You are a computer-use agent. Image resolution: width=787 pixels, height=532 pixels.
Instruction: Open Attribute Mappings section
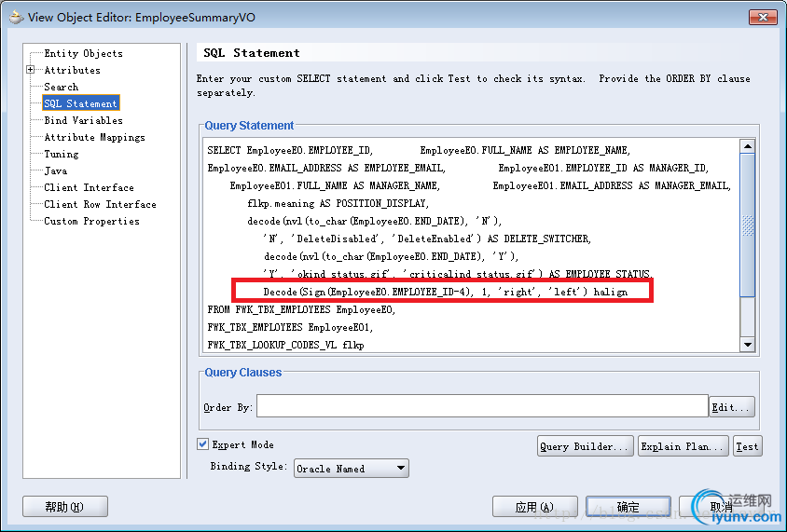tap(94, 137)
